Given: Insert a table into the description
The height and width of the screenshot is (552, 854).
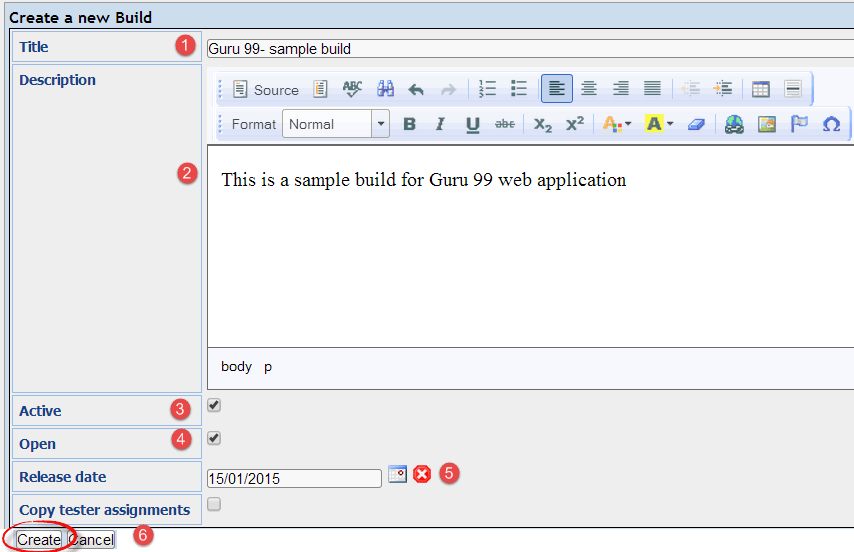Looking at the screenshot, I should click(761, 89).
